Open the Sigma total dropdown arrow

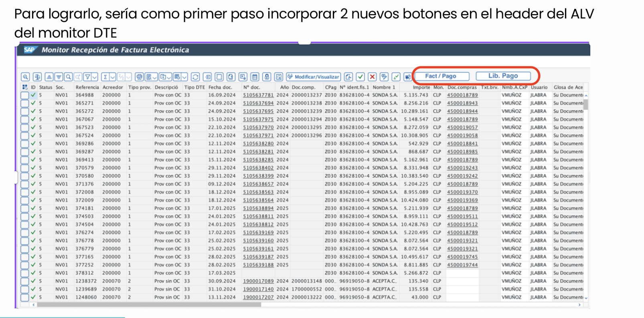pos(113,77)
